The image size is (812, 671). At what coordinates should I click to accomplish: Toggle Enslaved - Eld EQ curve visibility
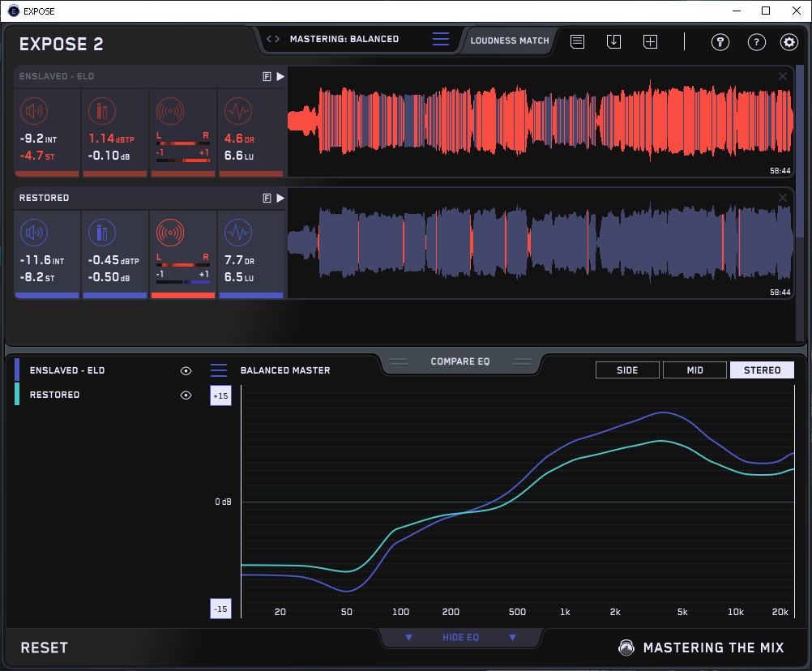pos(186,370)
